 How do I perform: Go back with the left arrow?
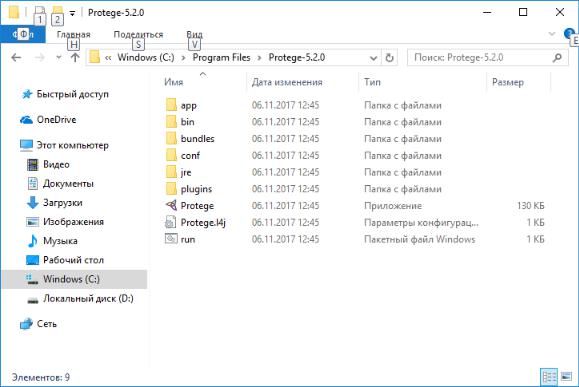click(x=16, y=58)
